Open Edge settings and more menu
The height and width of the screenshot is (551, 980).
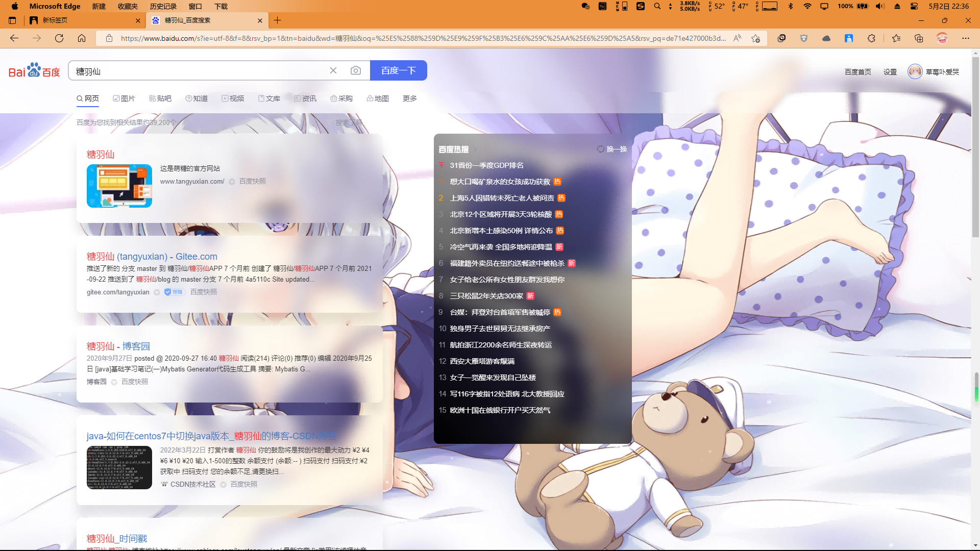coord(965,38)
